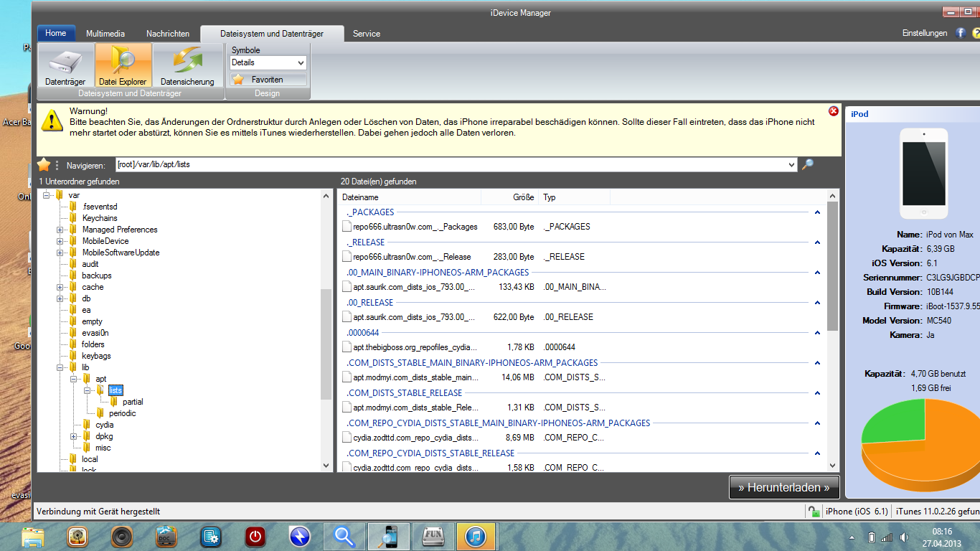This screenshot has height=551, width=980.
Task: Sort by Typ column header
Action: point(574,197)
